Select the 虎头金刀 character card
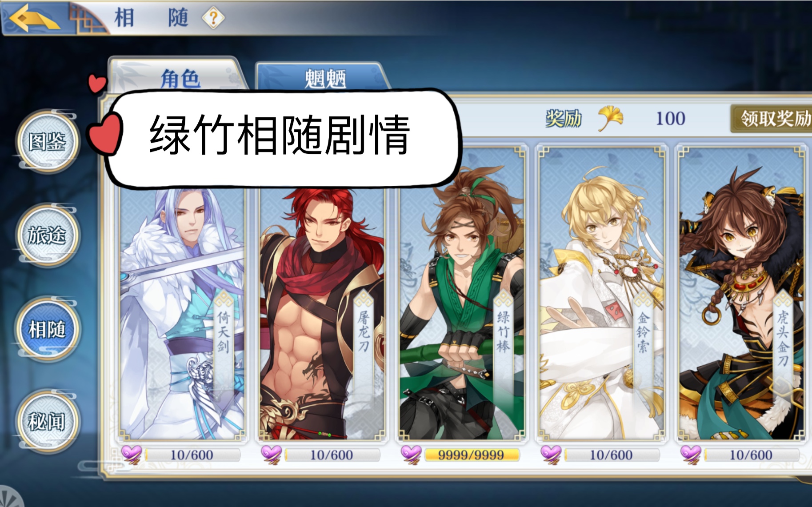 pyautogui.click(x=741, y=293)
